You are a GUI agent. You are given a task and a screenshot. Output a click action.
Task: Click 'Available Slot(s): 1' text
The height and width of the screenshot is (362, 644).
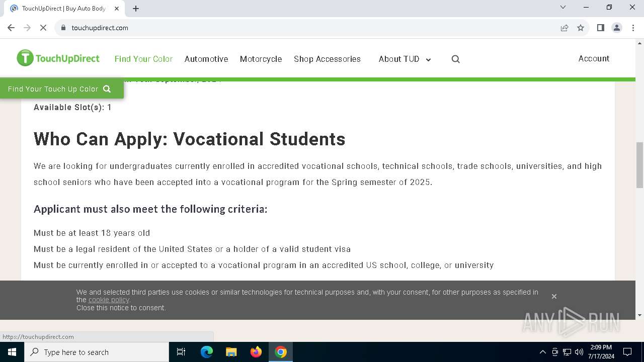coord(72,107)
